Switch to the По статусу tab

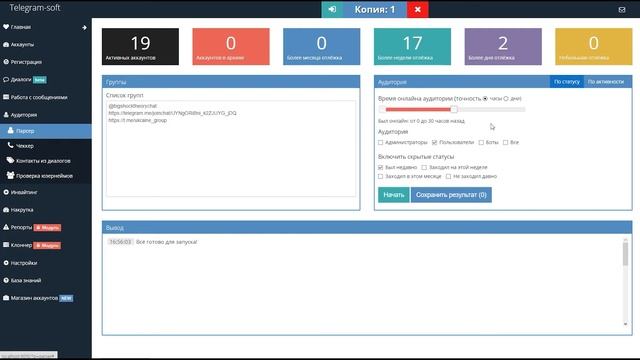pos(567,82)
